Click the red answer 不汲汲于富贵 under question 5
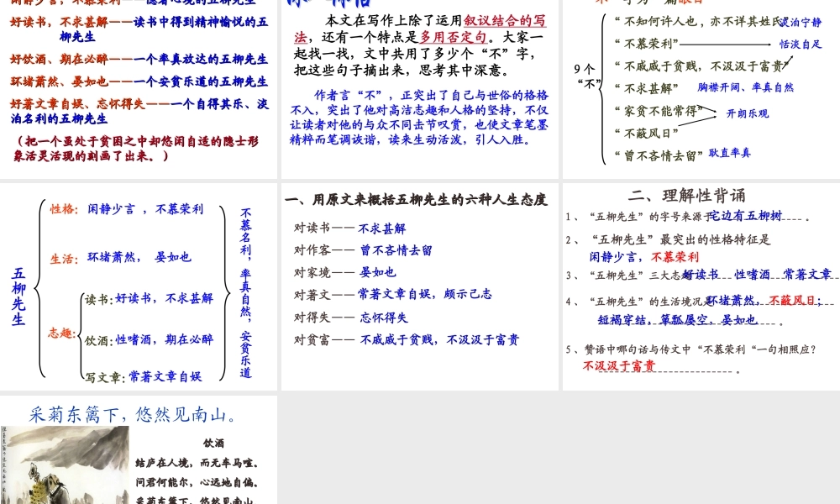This screenshot has height=504, width=840. pos(619,365)
